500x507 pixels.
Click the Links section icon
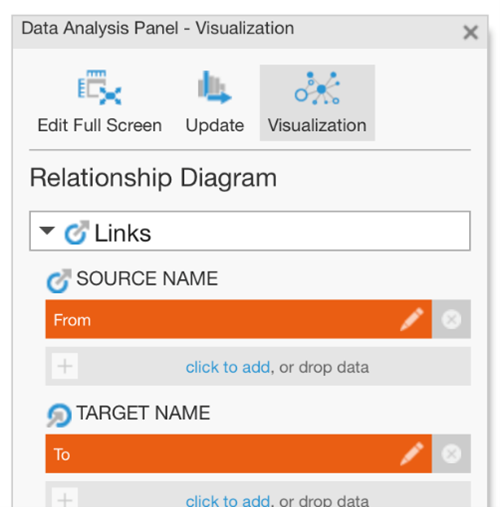coord(77,232)
